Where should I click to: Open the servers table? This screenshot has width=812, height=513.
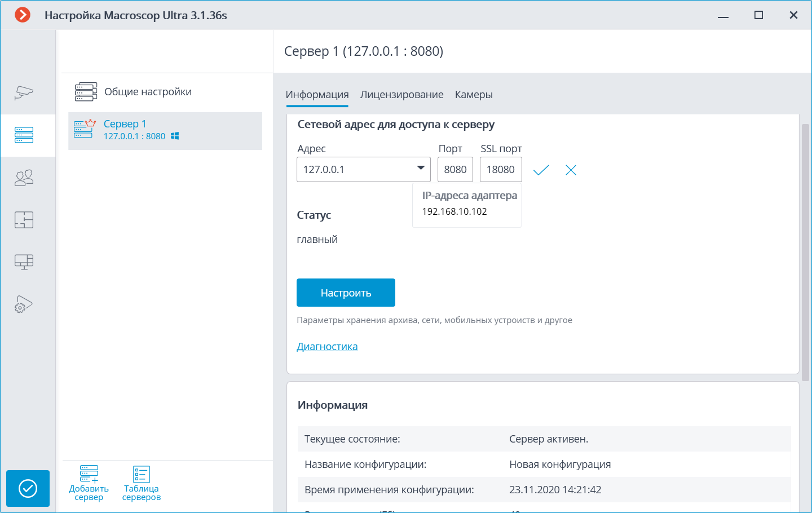(x=141, y=483)
